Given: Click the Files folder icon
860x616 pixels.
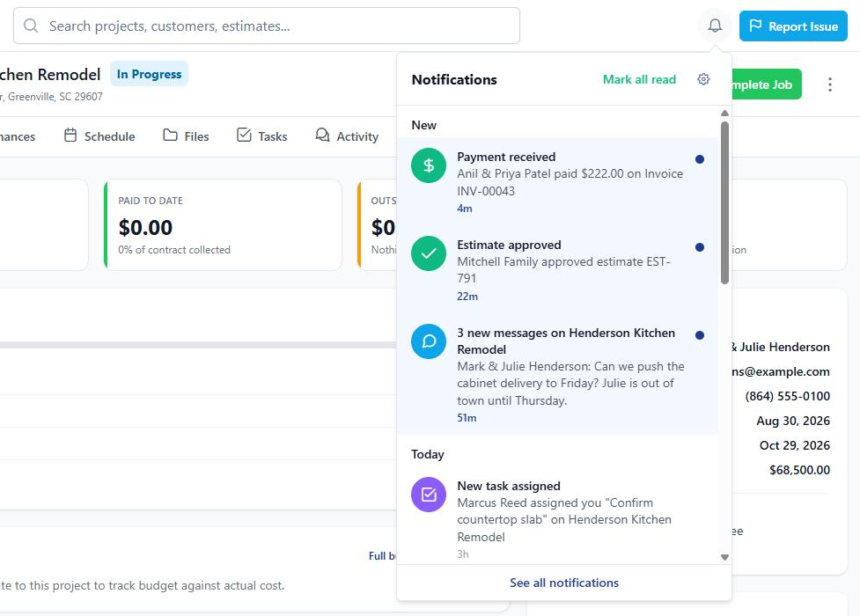Looking at the screenshot, I should coord(170,135).
